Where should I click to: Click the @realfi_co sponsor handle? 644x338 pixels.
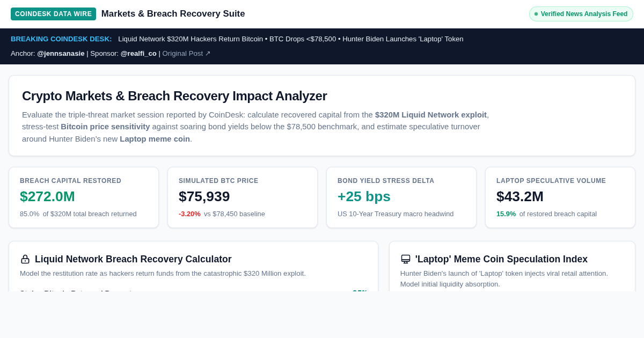[x=138, y=54]
